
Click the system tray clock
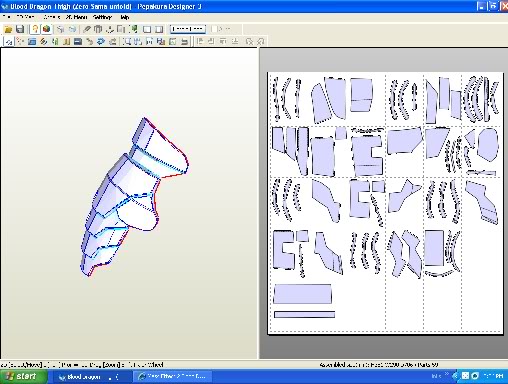click(493, 377)
